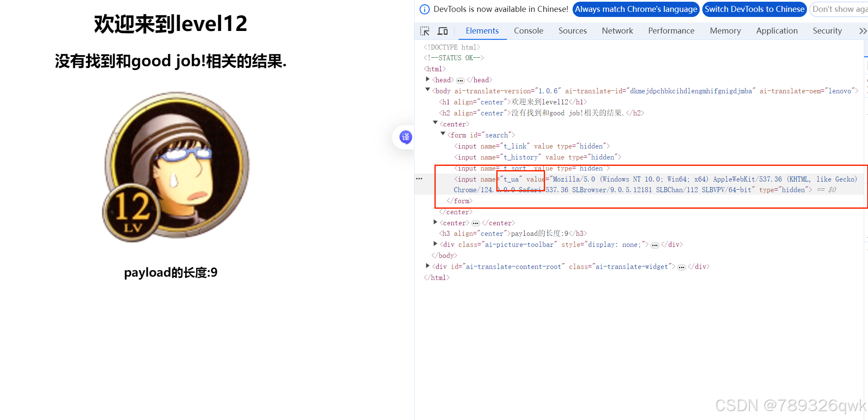Open the Console tab
This screenshot has width=868, height=420.
[529, 31]
